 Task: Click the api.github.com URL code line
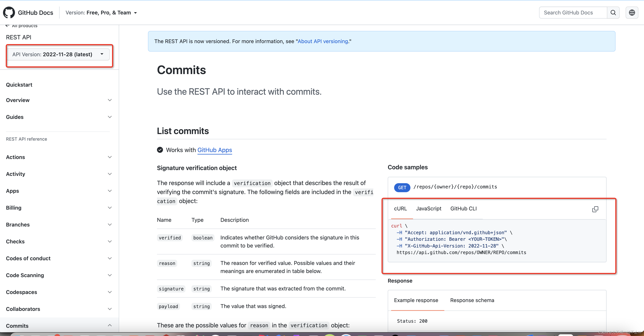coord(461,252)
